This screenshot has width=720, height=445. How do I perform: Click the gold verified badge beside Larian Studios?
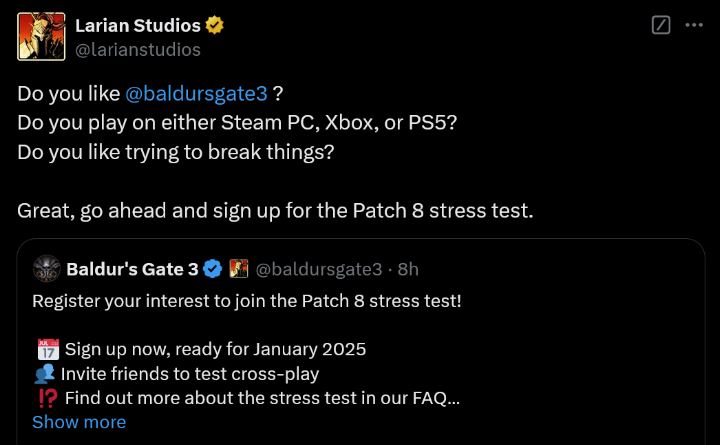click(x=215, y=26)
